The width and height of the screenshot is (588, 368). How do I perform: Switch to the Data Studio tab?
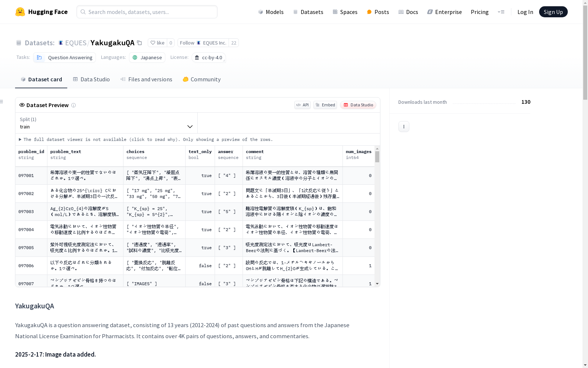(x=91, y=79)
